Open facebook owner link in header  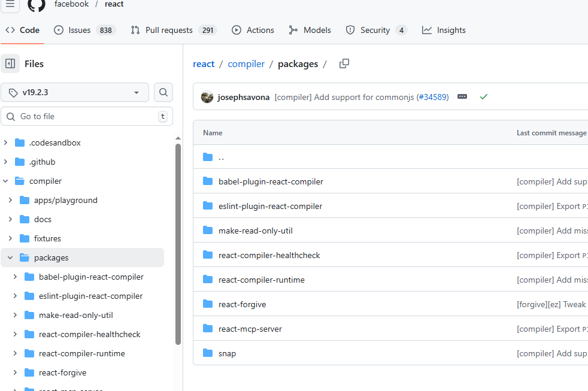tap(71, 4)
